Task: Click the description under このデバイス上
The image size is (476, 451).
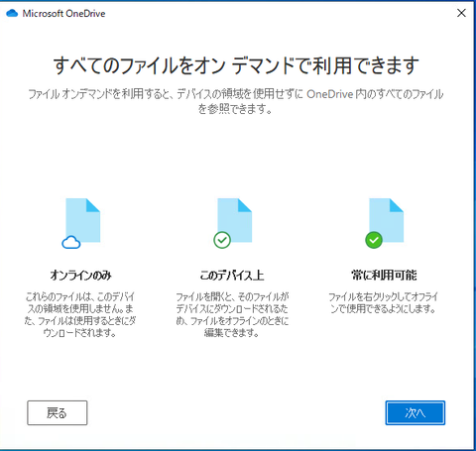Action: tap(232, 314)
